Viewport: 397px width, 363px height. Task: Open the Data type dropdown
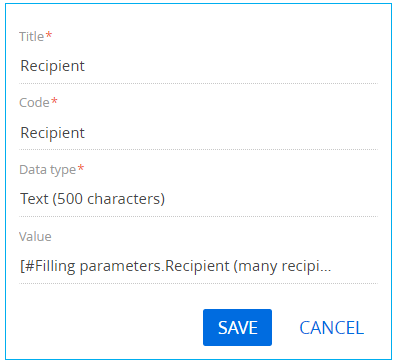pos(198,199)
